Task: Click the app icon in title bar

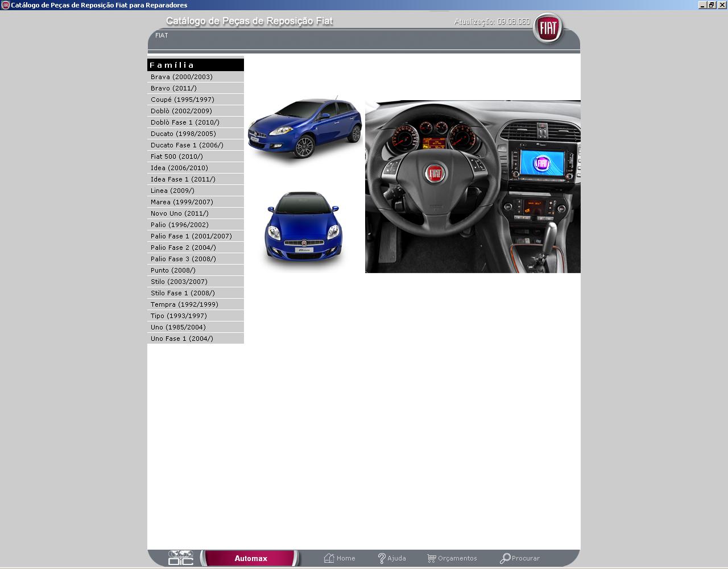Action: [x=5, y=5]
